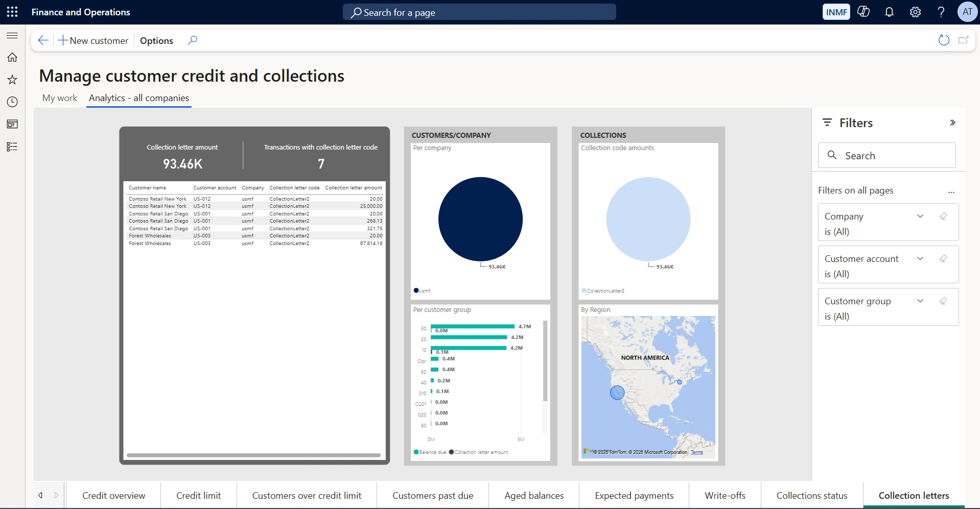Refresh the page
Image resolution: width=980 pixels, height=509 pixels.
click(x=944, y=40)
